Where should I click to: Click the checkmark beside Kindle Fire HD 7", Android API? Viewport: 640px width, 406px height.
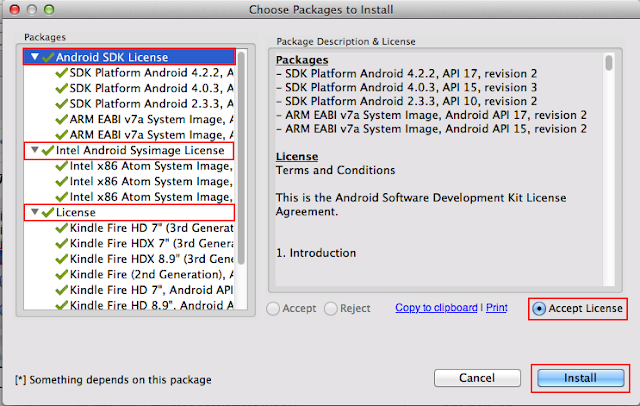pyautogui.click(x=62, y=290)
